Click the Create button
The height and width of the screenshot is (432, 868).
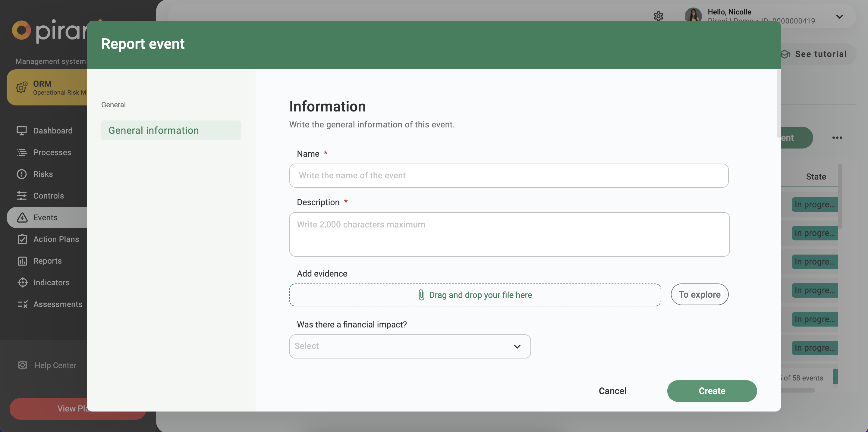712,391
